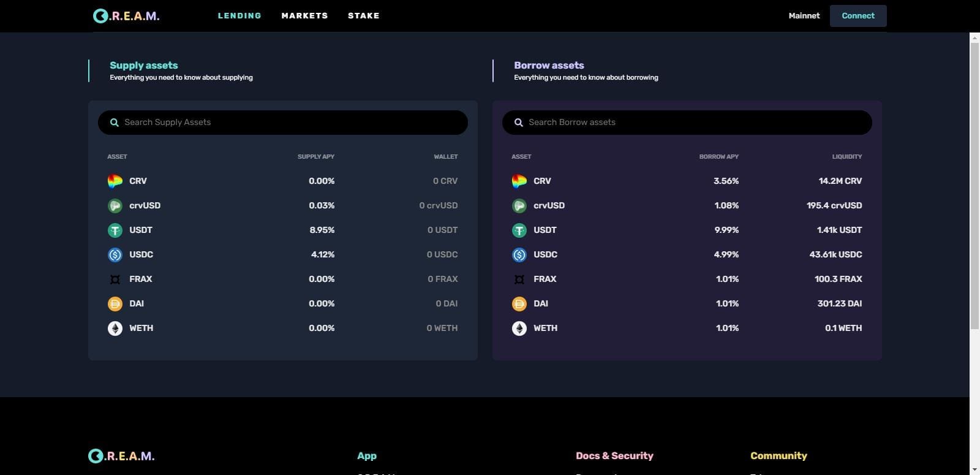Click wallet balance 0 USDT
Image resolution: width=980 pixels, height=475 pixels.
click(x=443, y=230)
